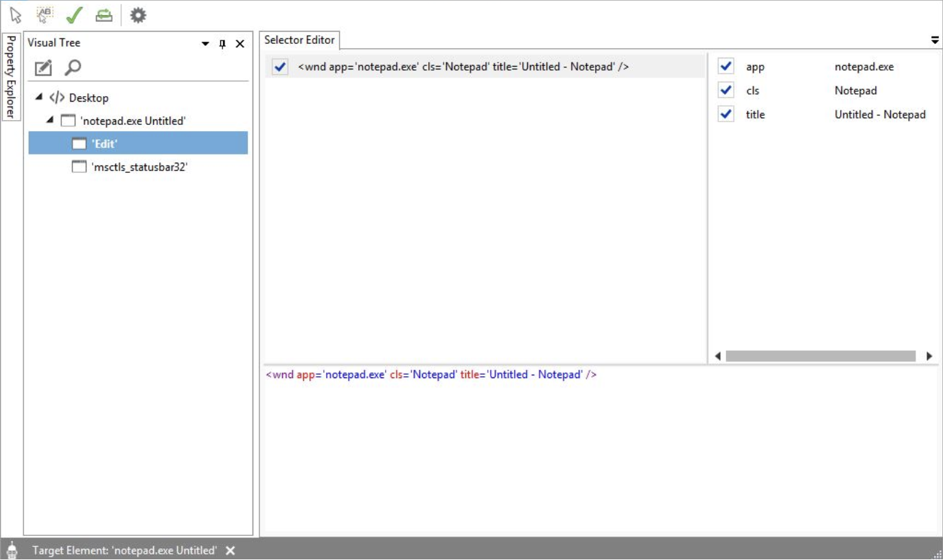Collapse the Desktop tree node
This screenshot has width=943, height=560.
38,97
